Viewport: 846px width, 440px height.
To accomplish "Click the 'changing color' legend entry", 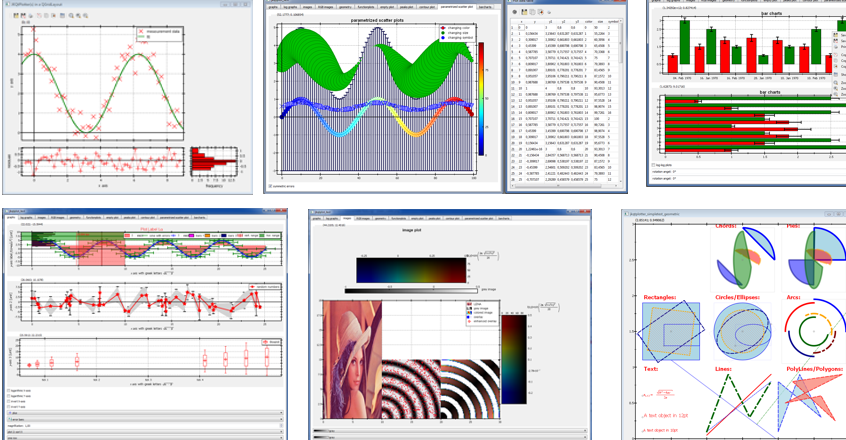I will (455, 28).
